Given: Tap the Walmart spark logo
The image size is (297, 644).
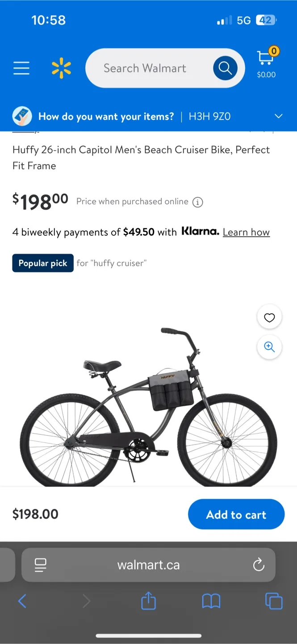Looking at the screenshot, I should coord(61,68).
